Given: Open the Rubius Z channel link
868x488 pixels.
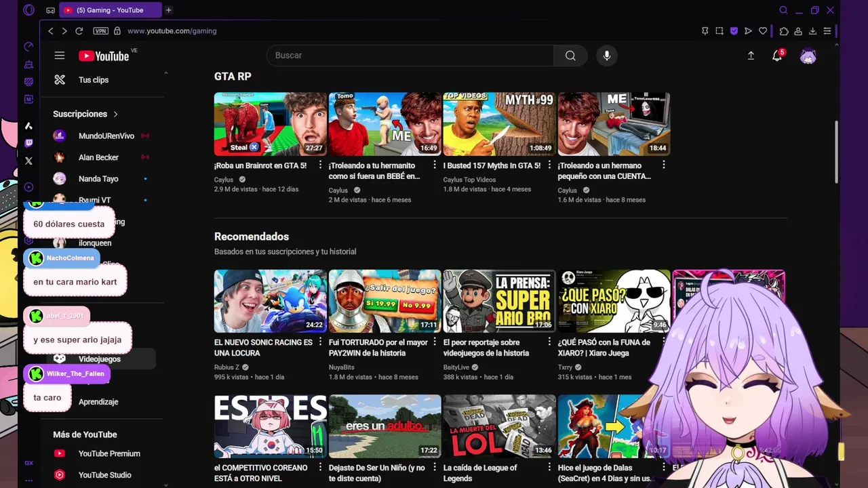Looking at the screenshot, I should pyautogui.click(x=226, y=367).
